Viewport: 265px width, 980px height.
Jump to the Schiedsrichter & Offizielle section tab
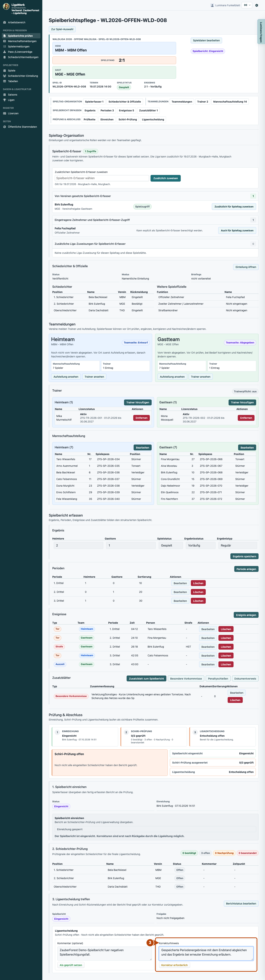pos(125,102)
